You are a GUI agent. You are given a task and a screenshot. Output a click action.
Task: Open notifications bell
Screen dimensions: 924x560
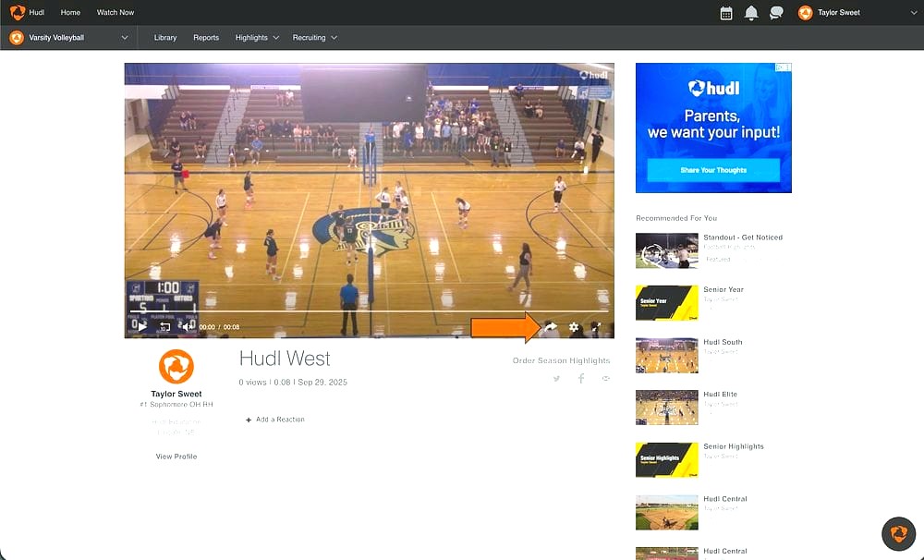tap(750, 13)
